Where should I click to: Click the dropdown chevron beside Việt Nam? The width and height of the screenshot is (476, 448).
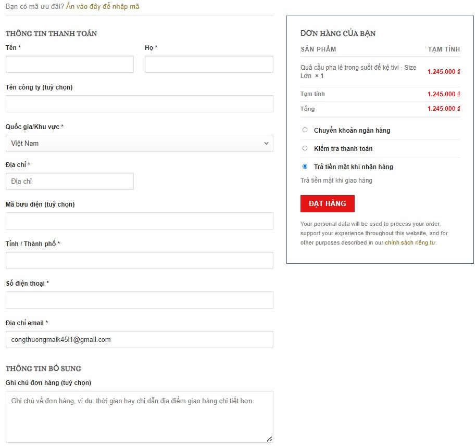coord(266,144)
